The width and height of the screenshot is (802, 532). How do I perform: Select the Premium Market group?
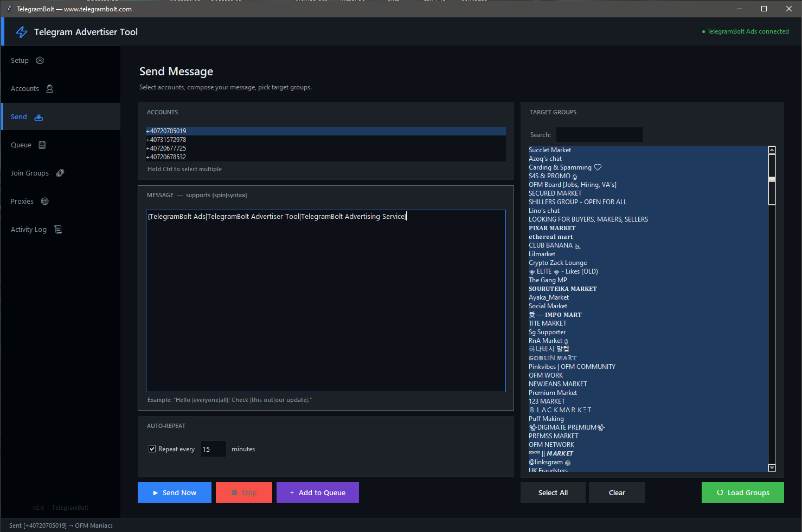(x=648, y=393)
